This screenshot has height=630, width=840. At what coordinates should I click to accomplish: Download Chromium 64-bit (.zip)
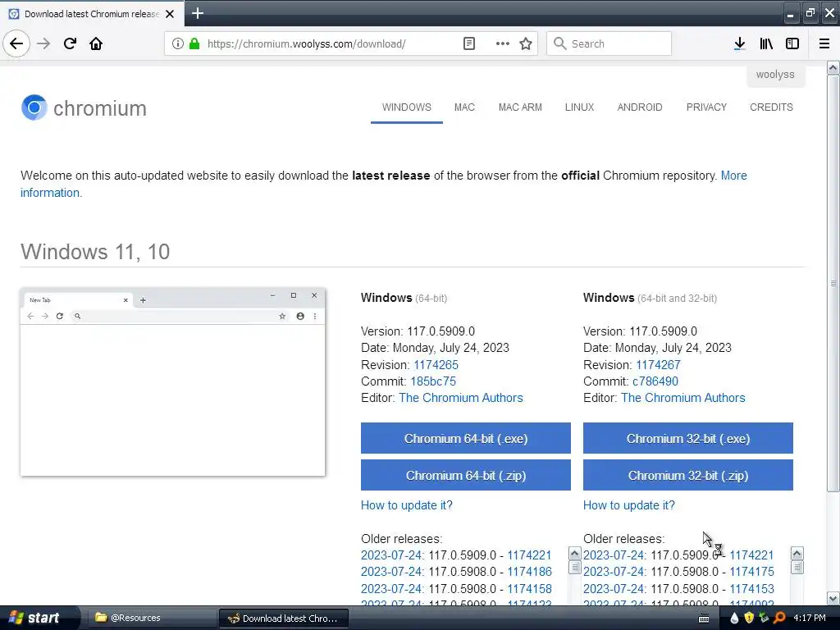point(466,475)
